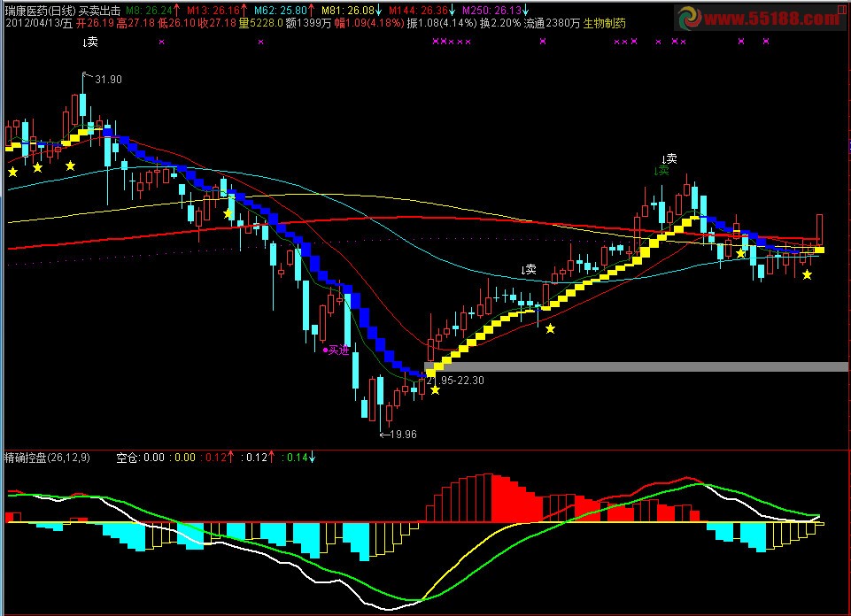Image resolution: width=851 pixels, height=616 pixels.
Task: Click the closing price 收27.18
Action: pyautogui.click(x=217, y=23)
